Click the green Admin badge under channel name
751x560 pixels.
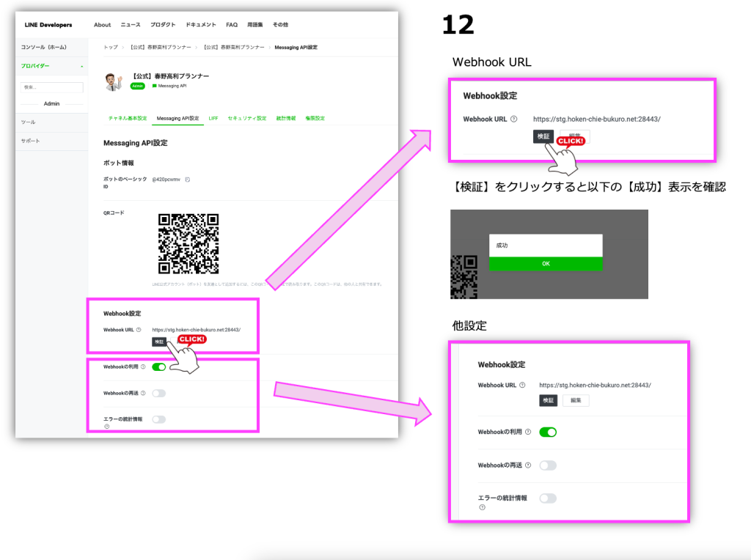pyautogui.click(x=137, y=86)
